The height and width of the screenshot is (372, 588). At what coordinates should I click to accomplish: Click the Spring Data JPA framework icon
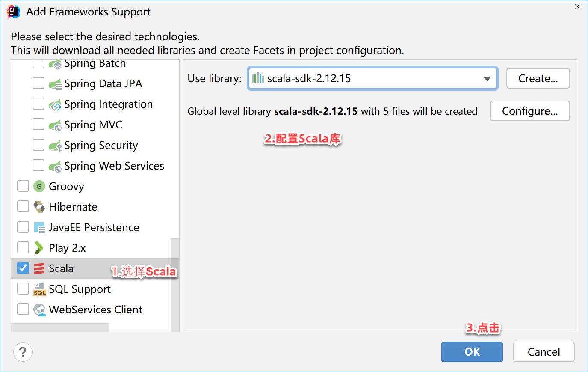click(55, 84)
